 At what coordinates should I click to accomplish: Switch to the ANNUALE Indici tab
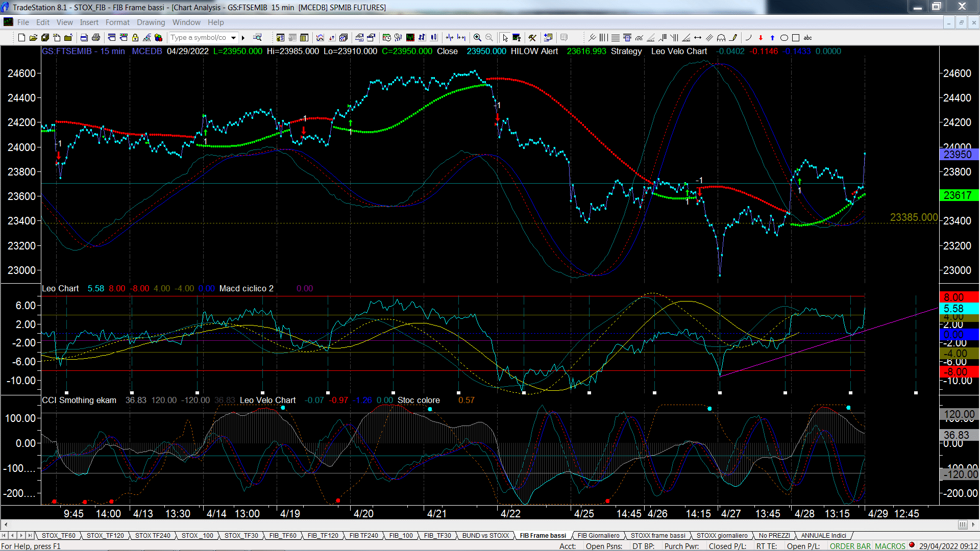(823, 536)
